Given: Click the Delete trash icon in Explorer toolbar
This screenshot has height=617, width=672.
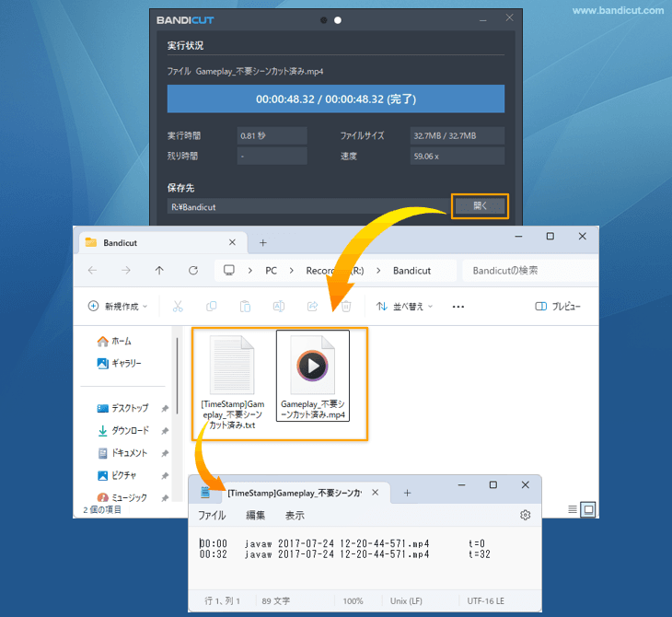Looking at the screenshot, I should (x=346, y=306).
